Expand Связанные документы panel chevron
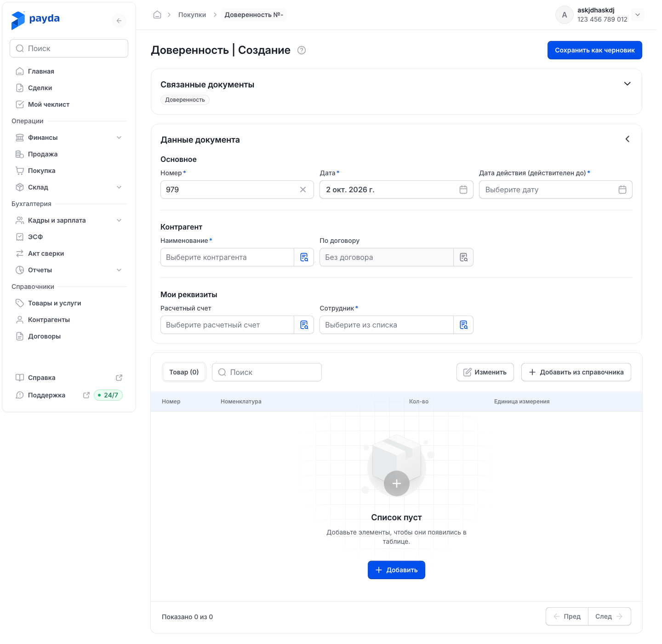This screenshot has width=662, height=644. click(627, 84)
